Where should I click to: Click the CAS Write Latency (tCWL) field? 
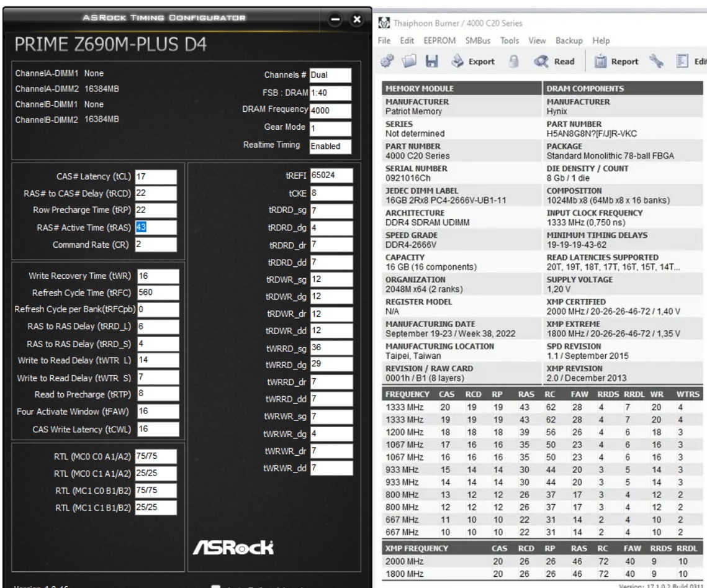coord(158,429)
